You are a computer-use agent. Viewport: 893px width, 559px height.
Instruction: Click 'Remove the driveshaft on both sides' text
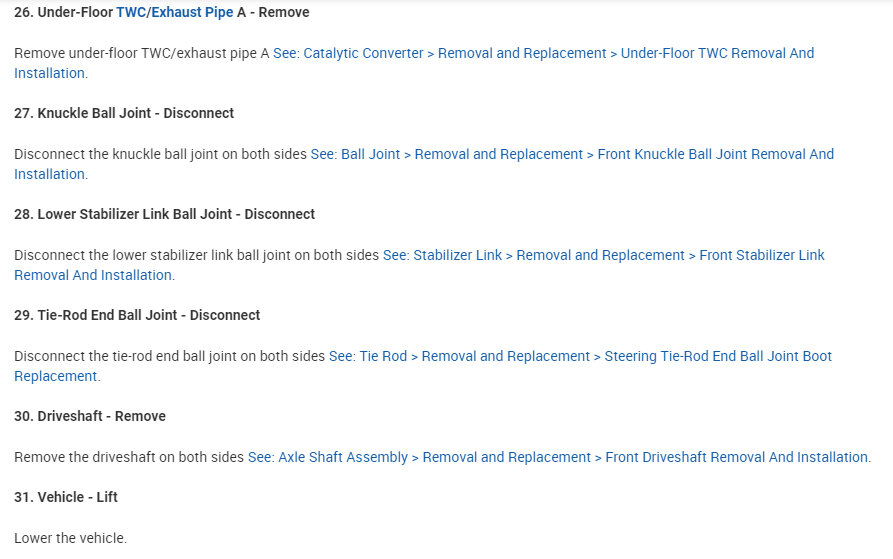[x=129, y=457]
